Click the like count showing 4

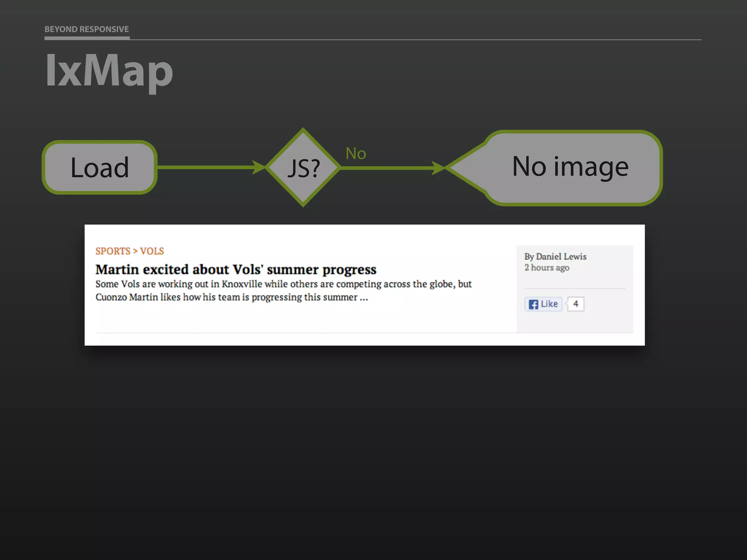(x=576, y=304)
